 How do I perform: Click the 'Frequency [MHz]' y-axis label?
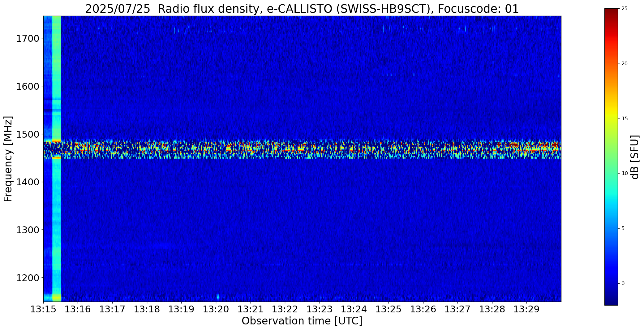(x=8, y=159)
